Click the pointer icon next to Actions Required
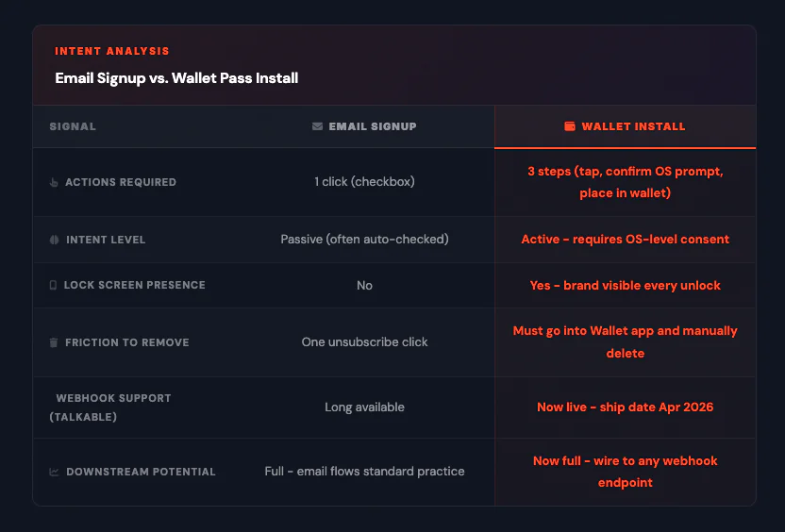 [x=54, y=182]
